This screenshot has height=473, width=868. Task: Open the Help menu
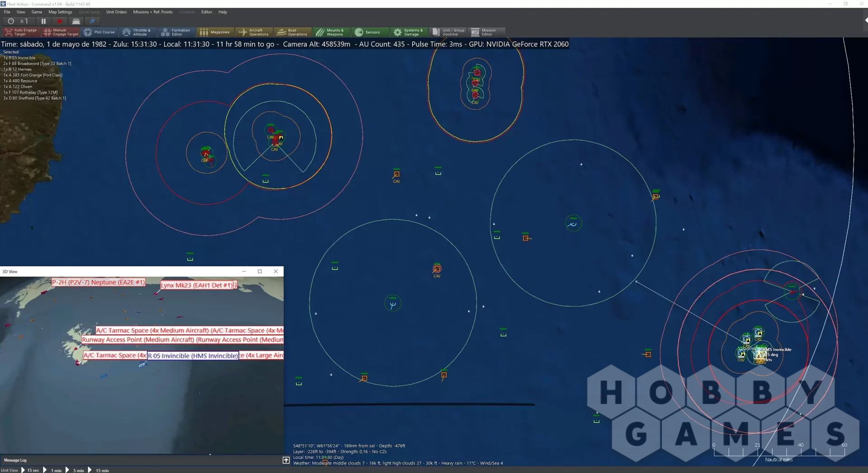(x=222, y=12)
